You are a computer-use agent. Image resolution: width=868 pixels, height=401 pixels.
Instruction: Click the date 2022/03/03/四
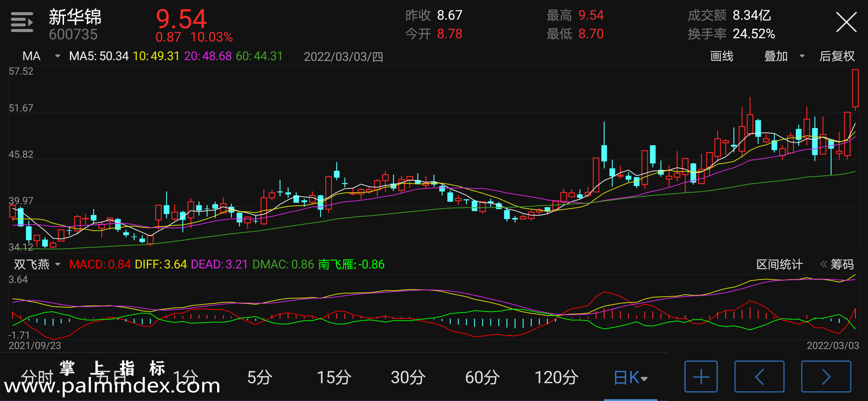[x=343, y=56]
